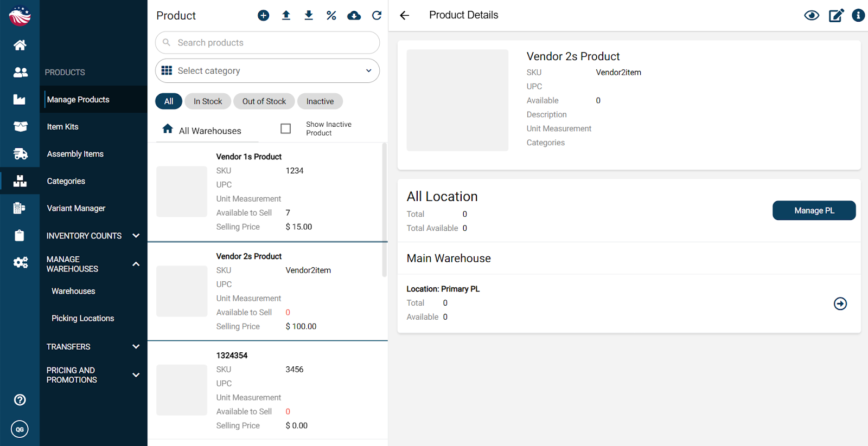Open the Picking Locations menu item
Image resolution: width=868 pixels, height=446 pixels.
click(82, 319)
